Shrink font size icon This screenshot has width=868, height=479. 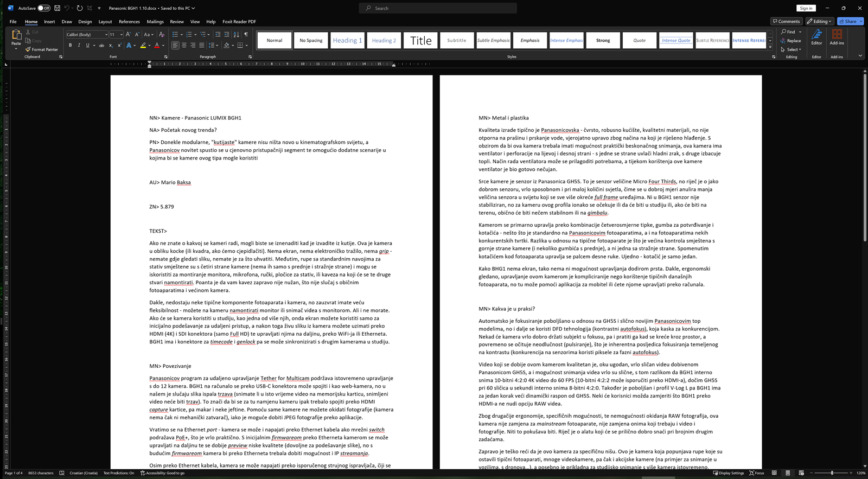pyautogui.click(x=137, y=34)
